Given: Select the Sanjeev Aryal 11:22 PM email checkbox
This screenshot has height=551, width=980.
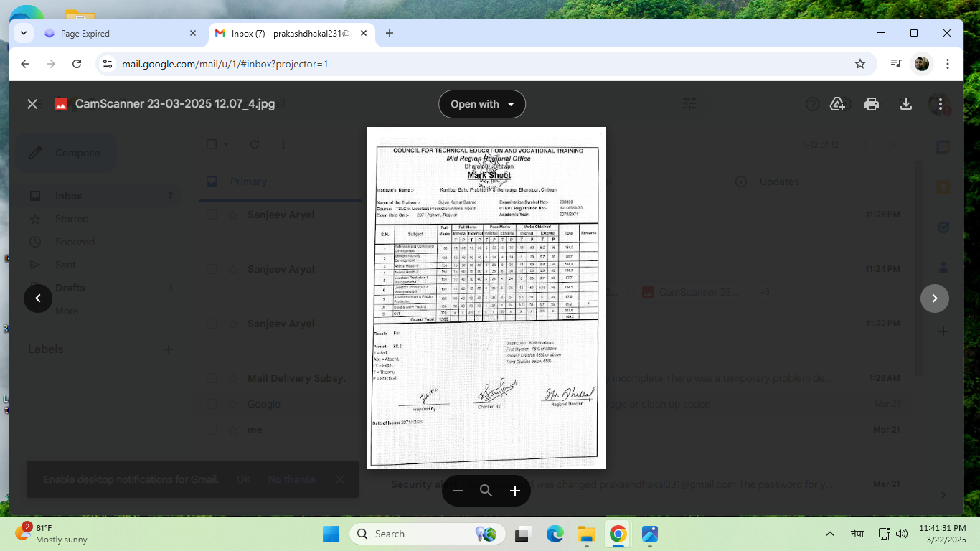Looking at the screenshot, I should pyautogui.click(x=212, y=324).
